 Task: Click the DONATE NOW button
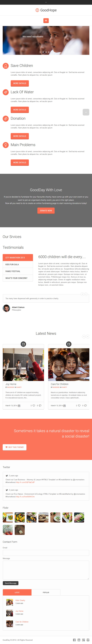click(x=46, y=211)
